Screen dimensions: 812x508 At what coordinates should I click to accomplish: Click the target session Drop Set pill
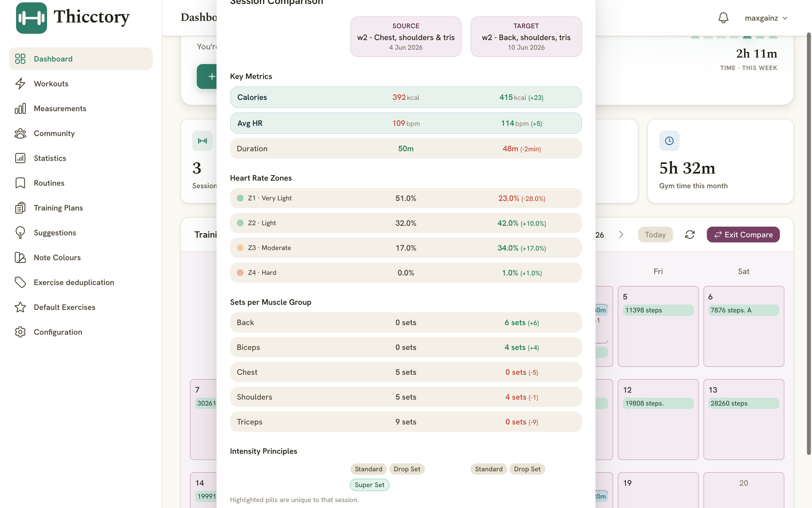point(527,469)
